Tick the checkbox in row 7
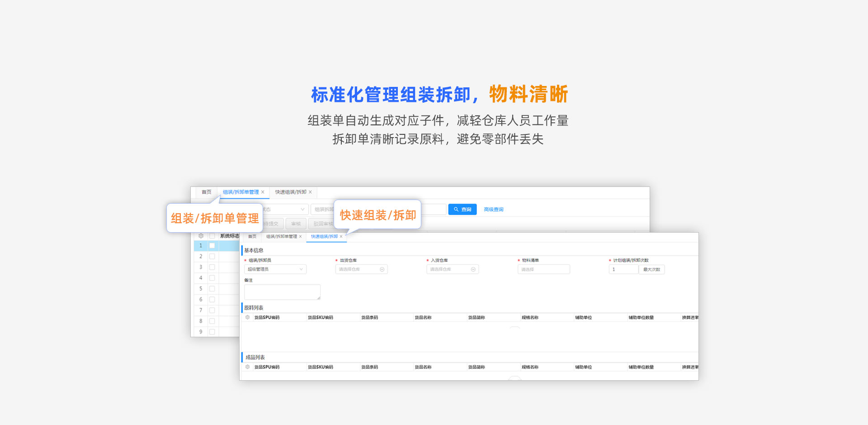 click(x=212, y=310)
